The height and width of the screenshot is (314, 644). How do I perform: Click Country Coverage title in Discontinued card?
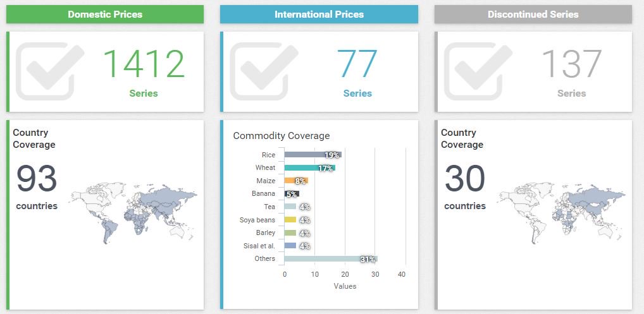(x=462, y=138)
